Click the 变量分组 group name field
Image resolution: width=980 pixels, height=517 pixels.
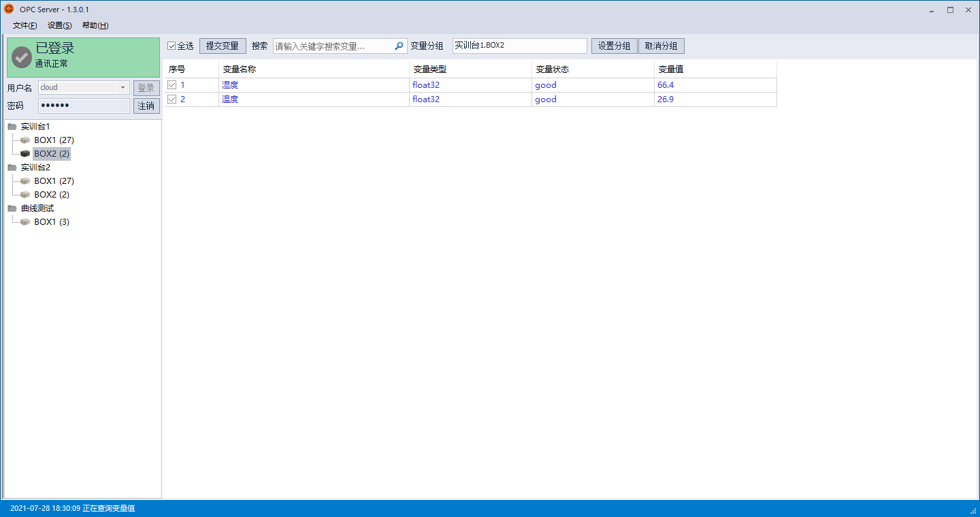pyautogui.click(x=520, y=46)
